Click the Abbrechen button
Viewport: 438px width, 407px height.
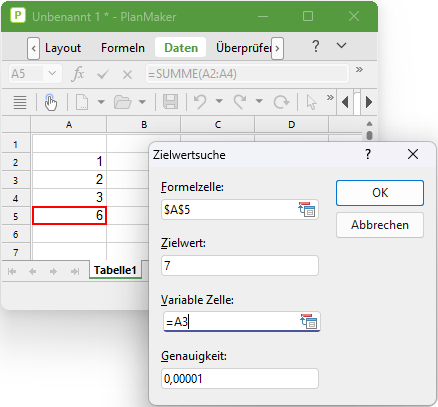tap(380, 225)
